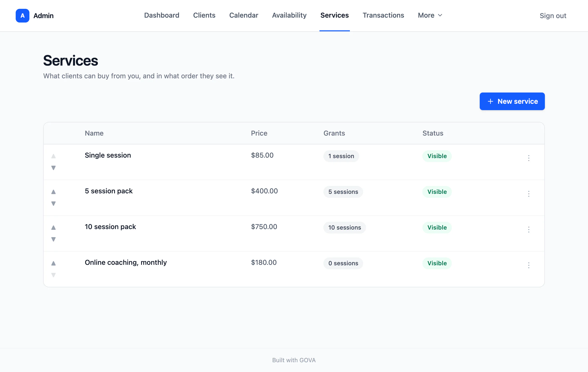Select the Services tab
The width and height of the screenshot is (588, 372).
tap(334, 15)
